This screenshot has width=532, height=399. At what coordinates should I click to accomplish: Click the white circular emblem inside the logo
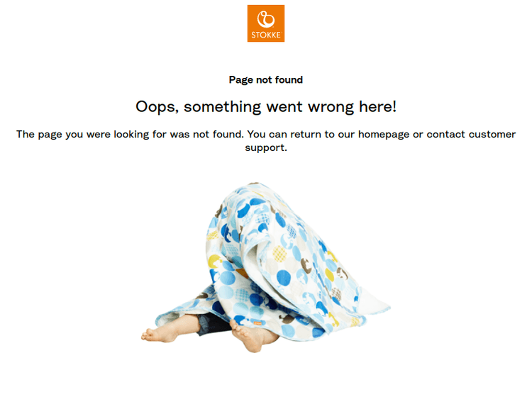pos(266,19)
